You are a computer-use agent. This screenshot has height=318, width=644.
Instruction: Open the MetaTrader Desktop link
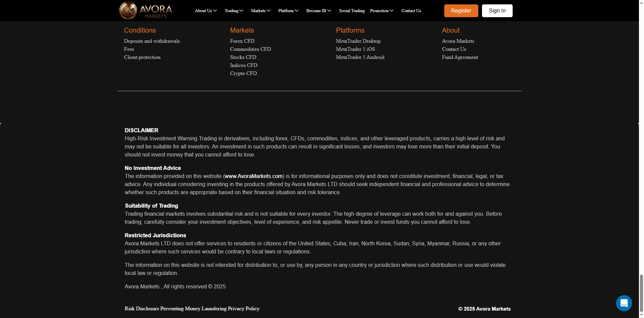[x=358, y=41]
